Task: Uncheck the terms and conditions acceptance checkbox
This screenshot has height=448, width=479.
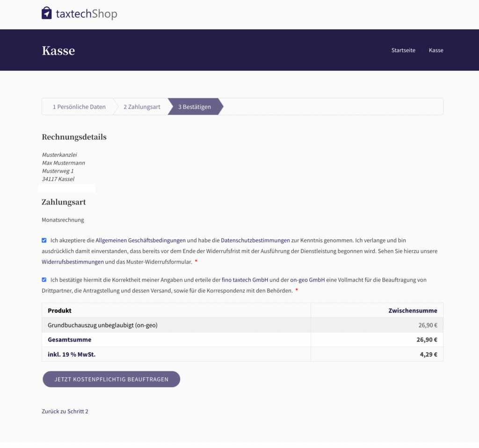Action: [x=44, y=240]
